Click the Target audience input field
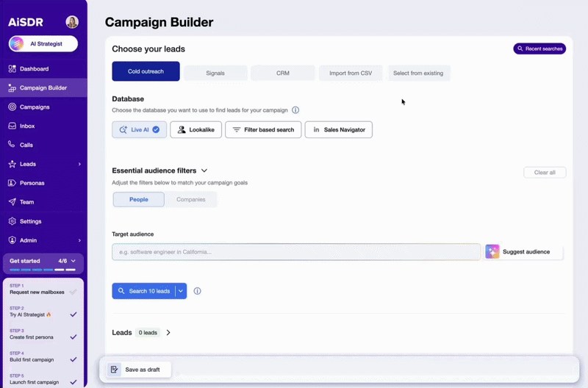The image size is (588, 388). [296, 252]
